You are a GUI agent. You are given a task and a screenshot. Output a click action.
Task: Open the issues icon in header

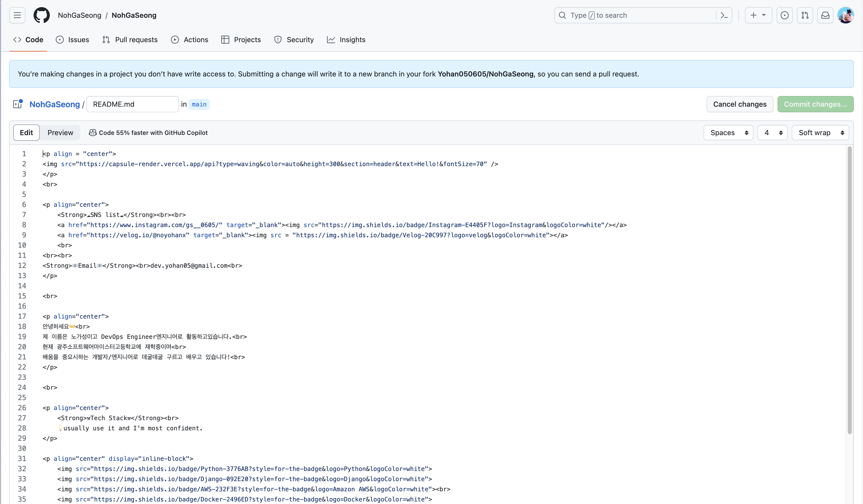point(784,15)
